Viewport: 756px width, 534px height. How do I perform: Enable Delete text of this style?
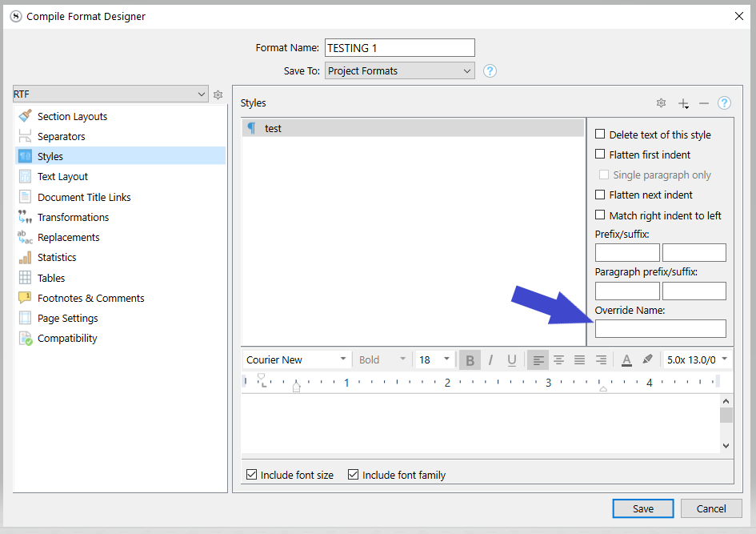point(600,135)
